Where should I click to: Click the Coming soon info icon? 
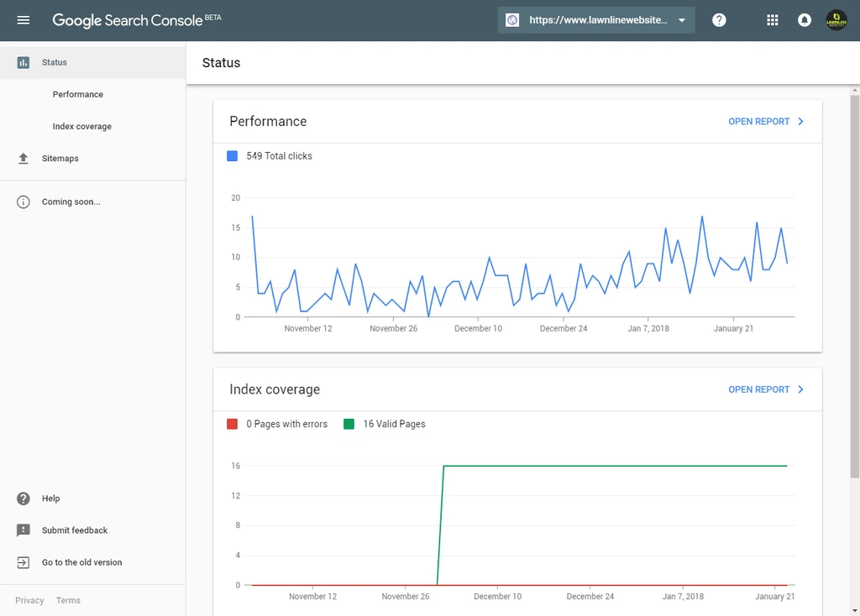(x=23, y=201)
